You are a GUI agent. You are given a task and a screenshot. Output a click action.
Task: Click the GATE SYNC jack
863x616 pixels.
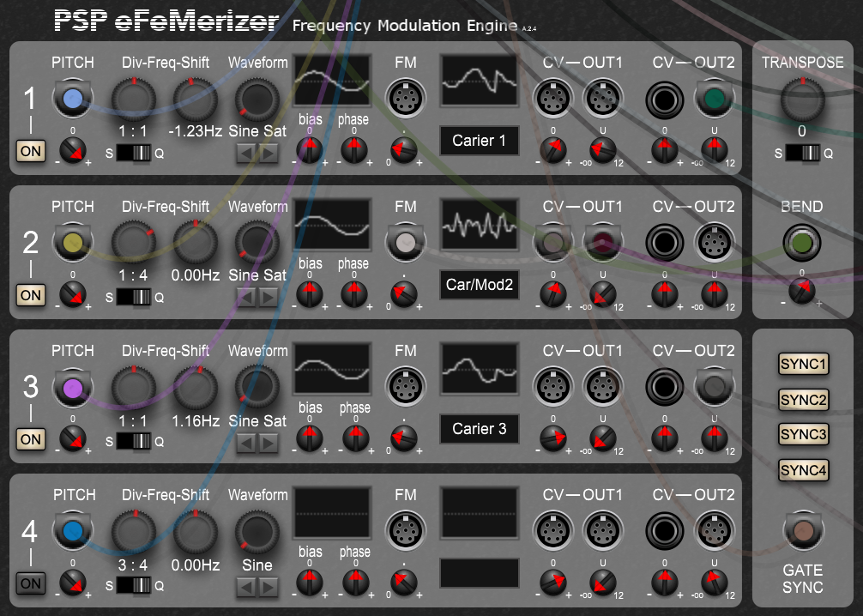803,531
